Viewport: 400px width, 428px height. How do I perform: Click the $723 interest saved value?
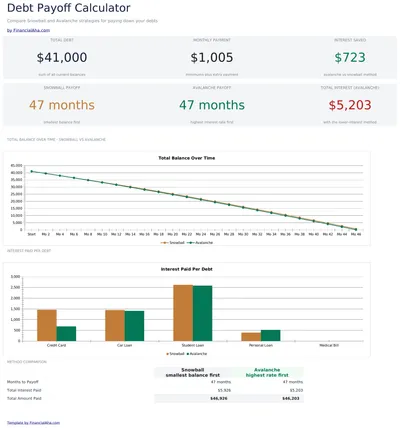[350, 57]
